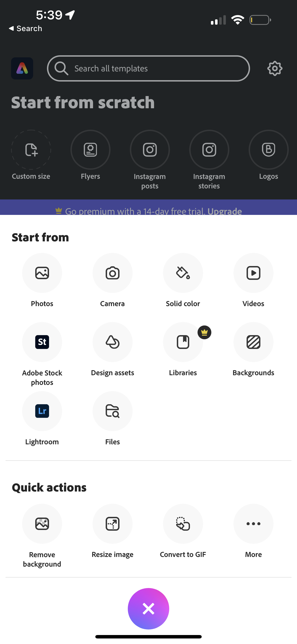Open the app settings gear
297x644 pixels.
[274, 68]
